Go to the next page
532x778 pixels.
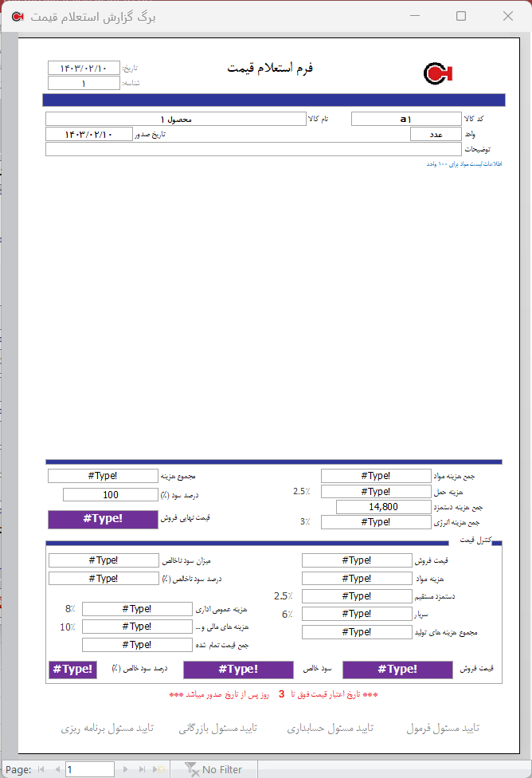(127, 769)
